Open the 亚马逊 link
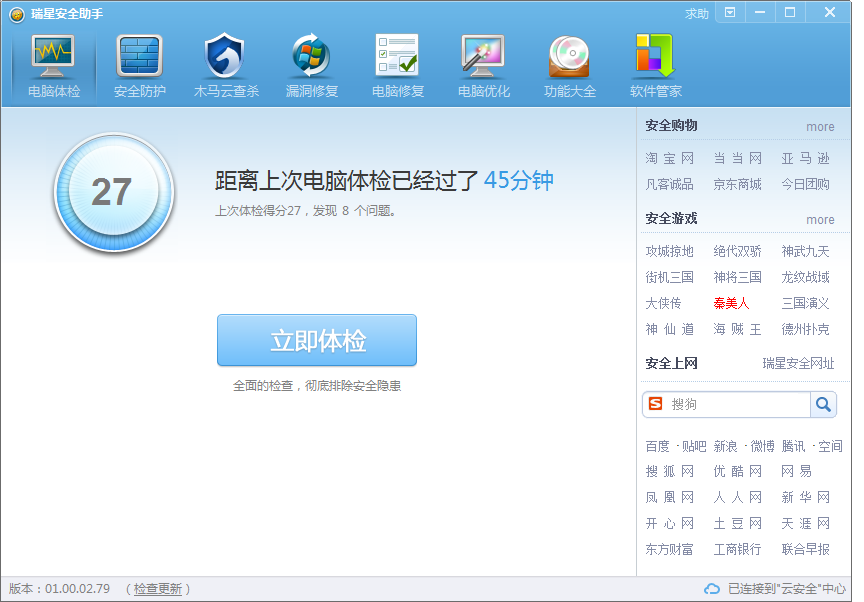The image size is (864, 602). pos(805,159)
